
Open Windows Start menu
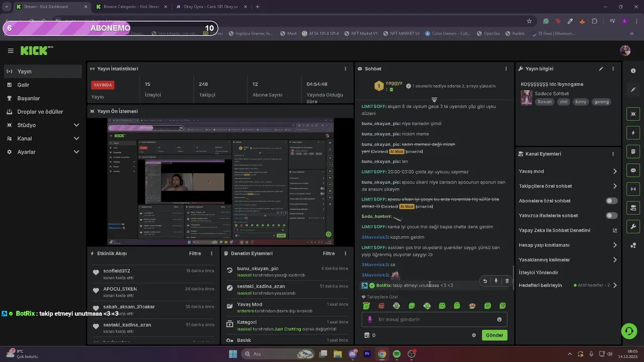[x=233, y=354]
